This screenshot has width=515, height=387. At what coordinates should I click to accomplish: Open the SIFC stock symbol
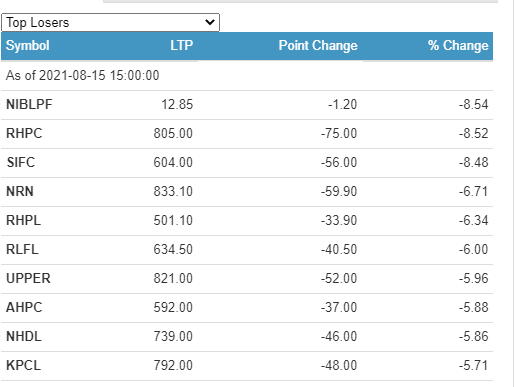[x=21, y=163]
